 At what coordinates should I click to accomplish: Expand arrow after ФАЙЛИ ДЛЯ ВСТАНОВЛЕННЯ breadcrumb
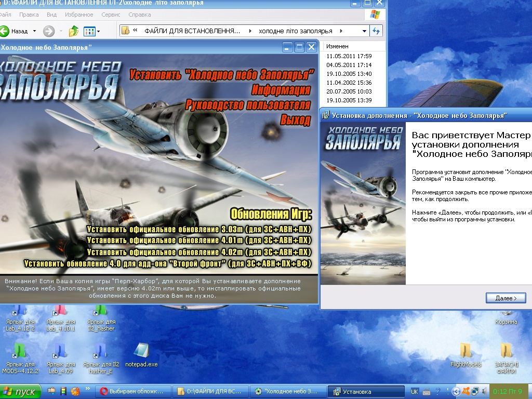pyautogui.click(x=250, y=31)
